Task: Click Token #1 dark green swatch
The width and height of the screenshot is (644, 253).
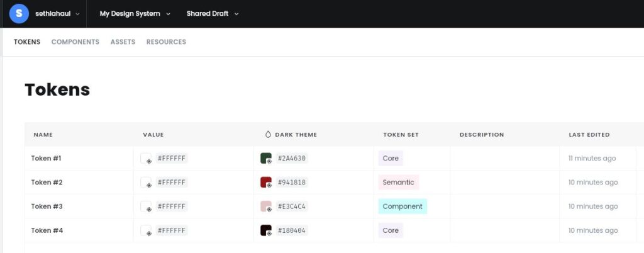Action: (x=265, y=159)
